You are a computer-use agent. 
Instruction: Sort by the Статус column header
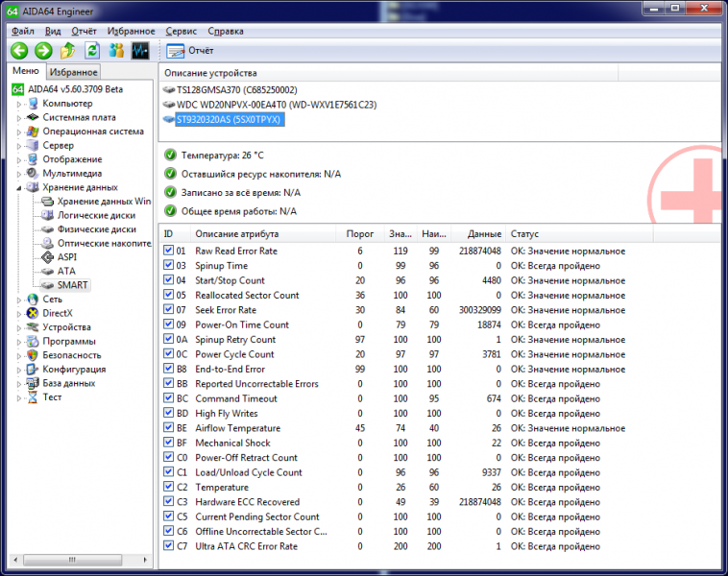580,234
